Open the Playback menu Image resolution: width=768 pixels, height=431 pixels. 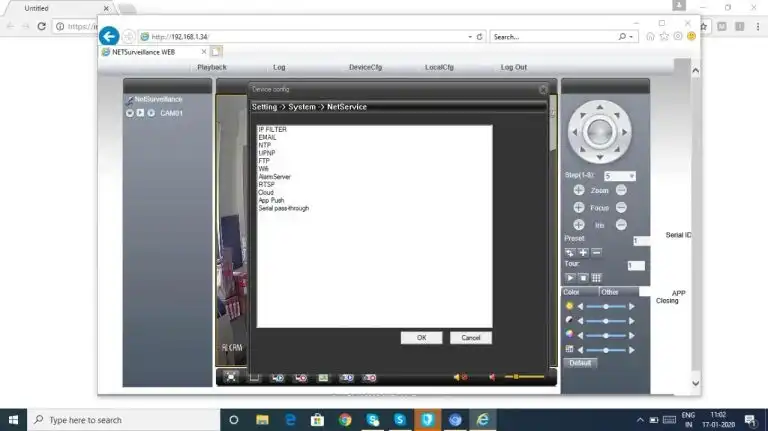[x=212, y=67]
